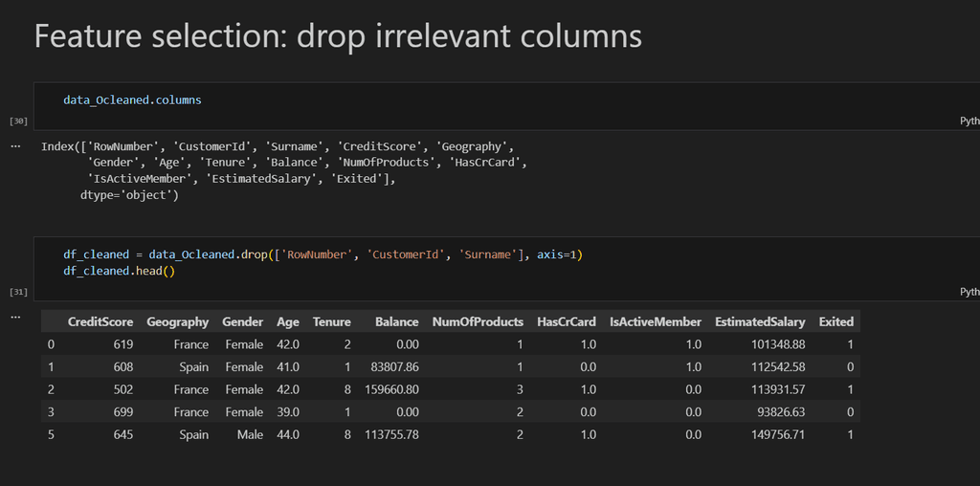
Task: Click the Python language label of cell 31
Action: click(x=969, y=291)
